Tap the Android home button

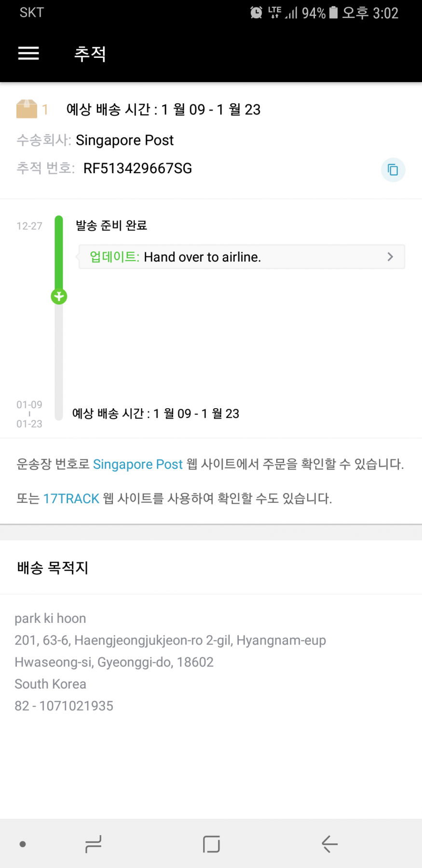coord(211,844)
